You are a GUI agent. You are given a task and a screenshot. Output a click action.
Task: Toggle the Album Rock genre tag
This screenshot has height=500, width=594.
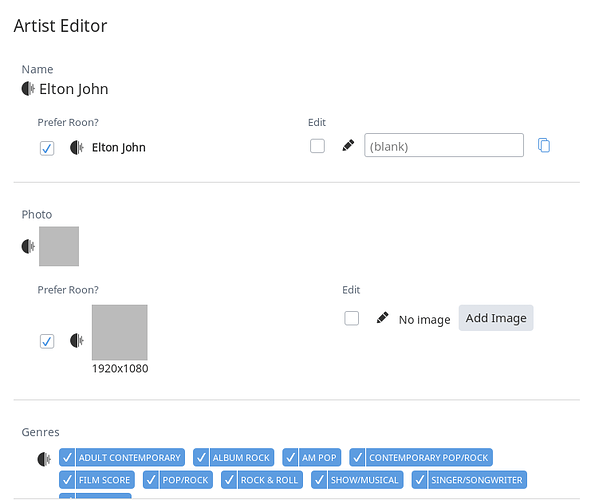[x=233, y=458]
